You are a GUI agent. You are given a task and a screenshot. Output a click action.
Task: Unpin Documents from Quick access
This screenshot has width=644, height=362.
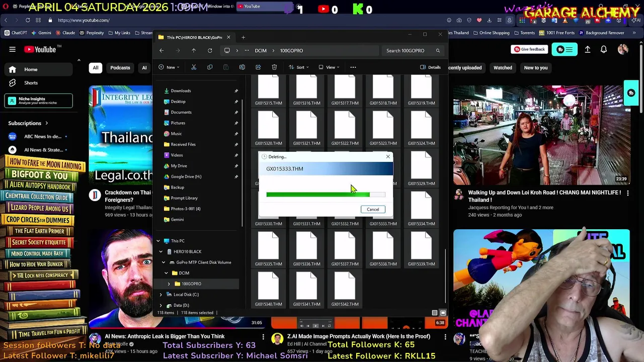coord(236,112)
